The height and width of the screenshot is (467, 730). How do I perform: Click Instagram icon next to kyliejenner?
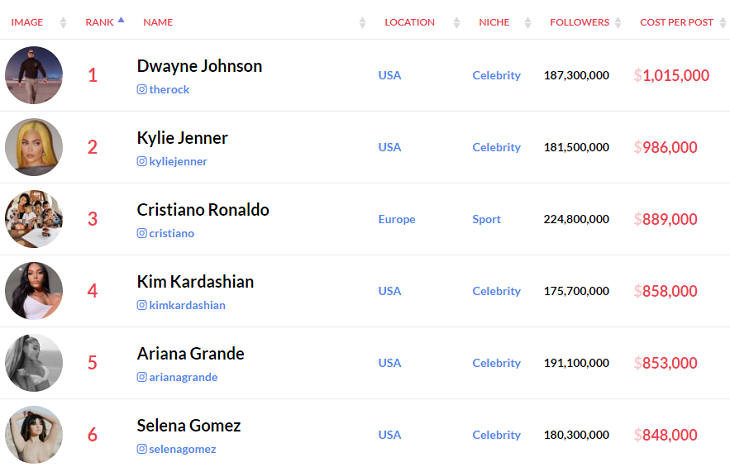(142, 162)
